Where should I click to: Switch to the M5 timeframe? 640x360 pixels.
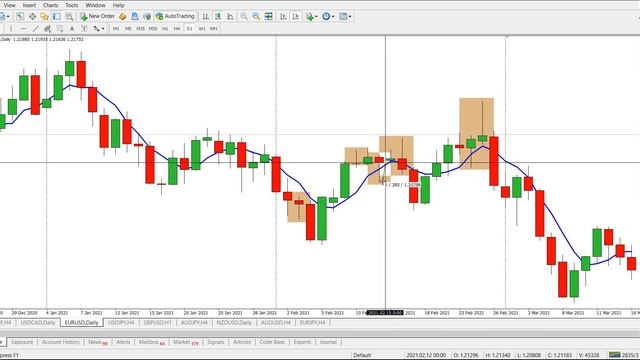click(128, 29)
